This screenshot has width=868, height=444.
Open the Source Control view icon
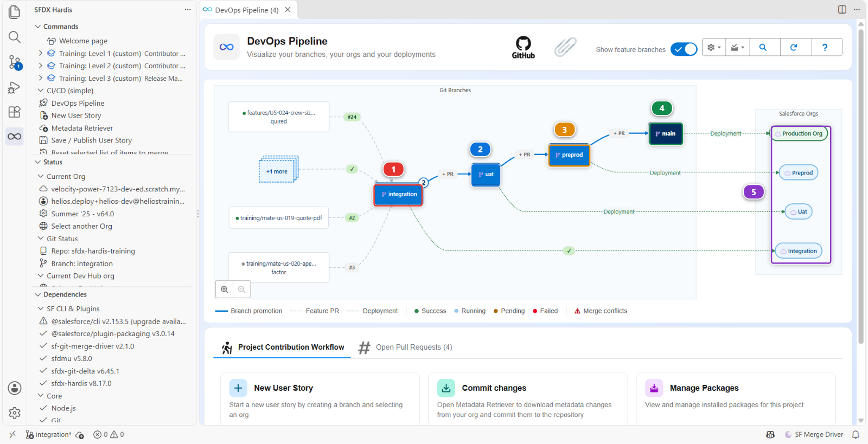pyautogui.click(x=15, y=62)
